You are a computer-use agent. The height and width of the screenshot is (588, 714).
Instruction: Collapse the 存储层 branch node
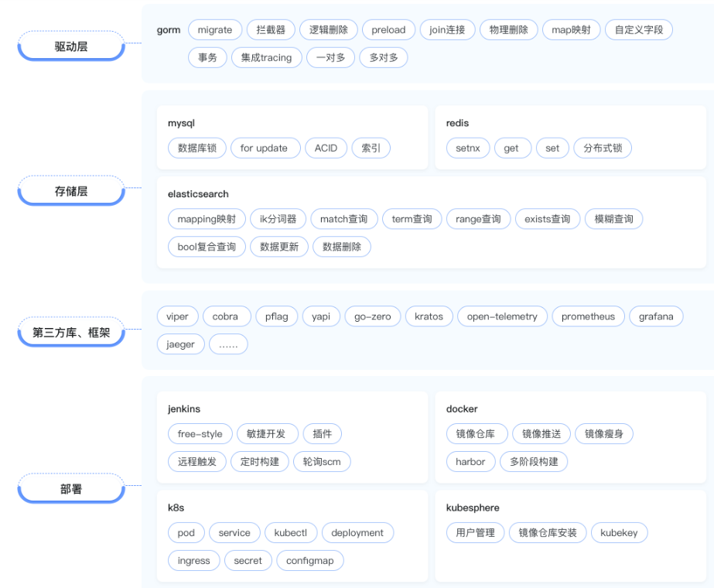(x=70, y=190)
